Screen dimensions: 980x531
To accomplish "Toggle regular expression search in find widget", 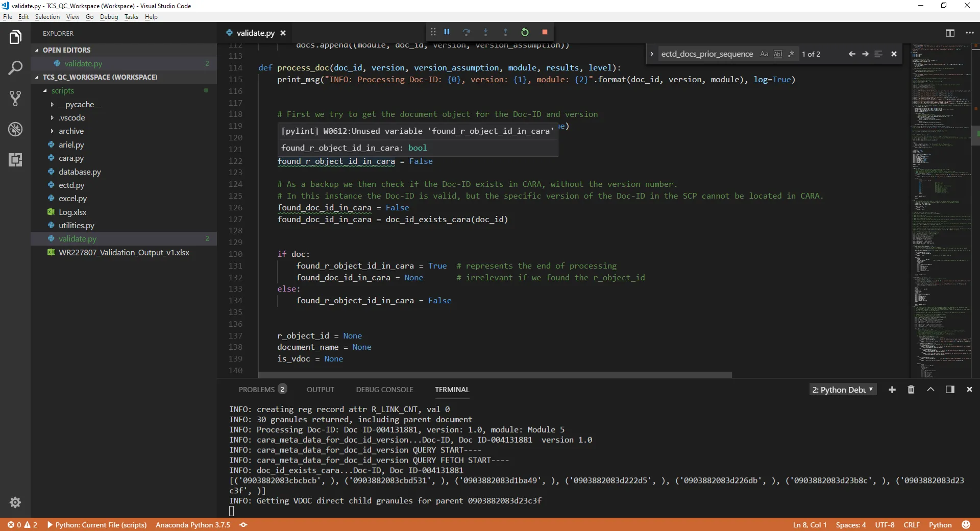I will click(x=791, y=54).
